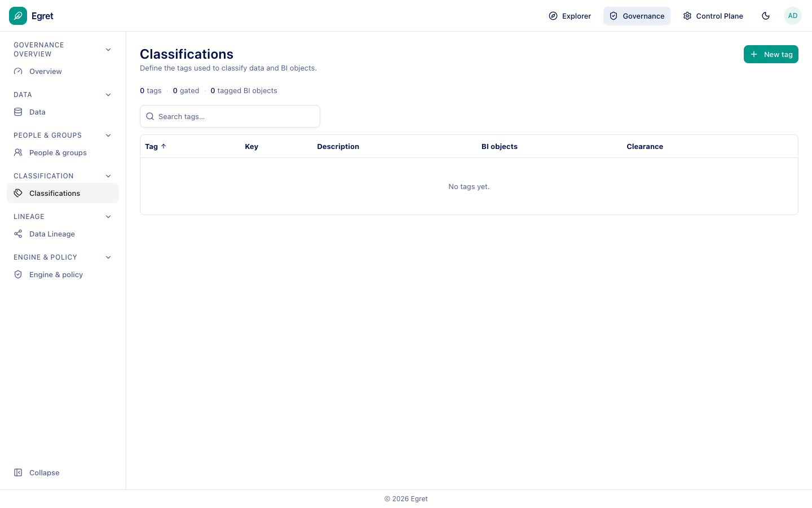This screenshot has height=508, width=812.
Task: Collapse the Lineage section chevron
Action: 108,217
